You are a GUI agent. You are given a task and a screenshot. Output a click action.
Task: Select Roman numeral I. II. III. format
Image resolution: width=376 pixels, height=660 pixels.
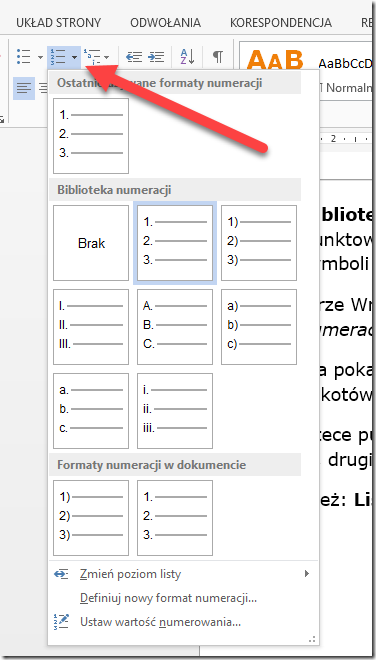(91, 327)
